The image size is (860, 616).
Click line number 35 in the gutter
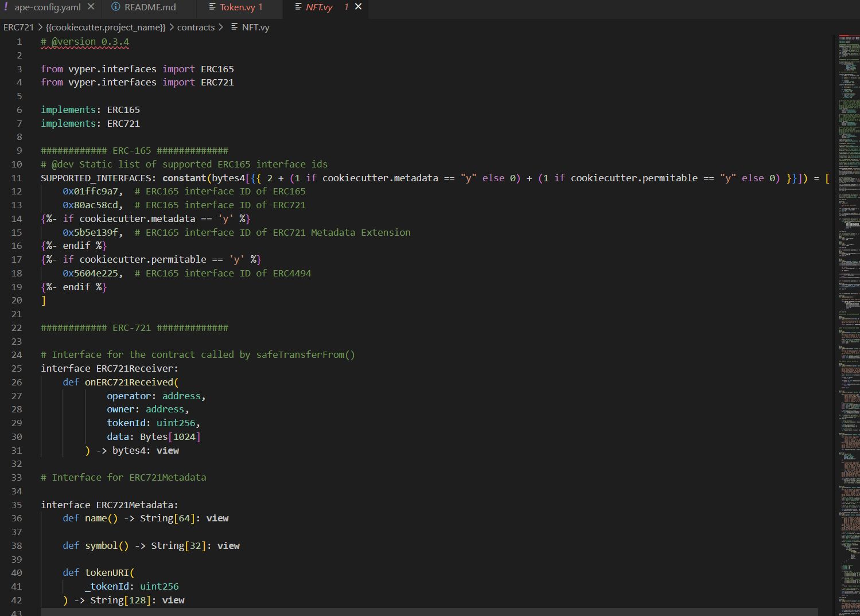pos(16,505)
